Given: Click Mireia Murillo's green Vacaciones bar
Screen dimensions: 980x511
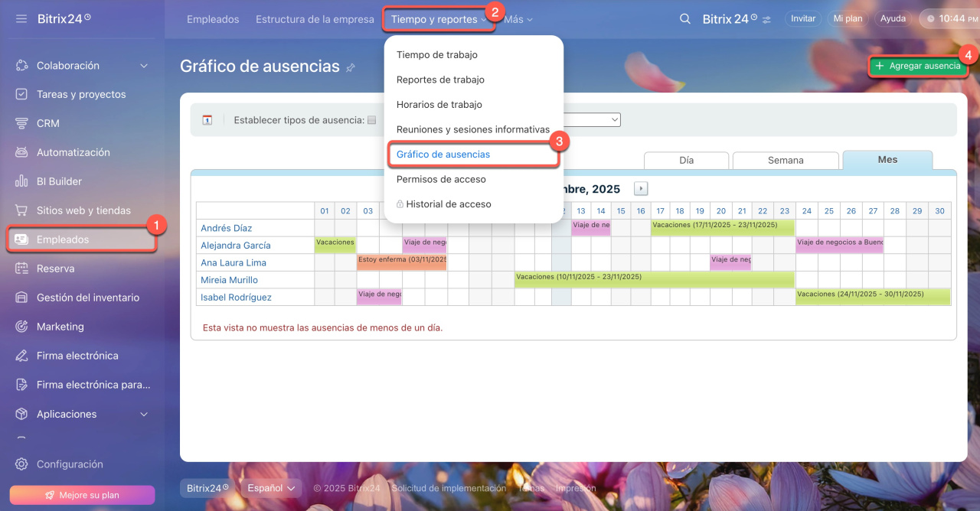Looking at the screenshot, I should 654,280.
